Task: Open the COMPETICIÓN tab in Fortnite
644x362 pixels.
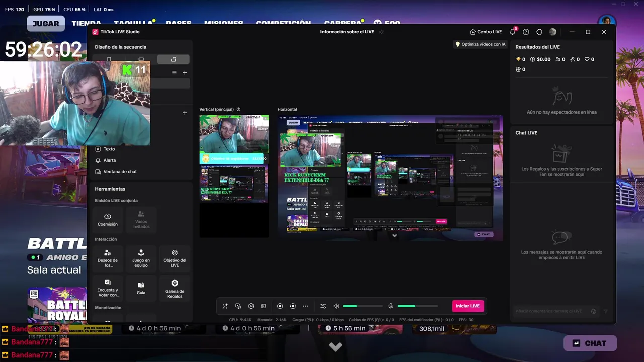Action: pos(283,23)
